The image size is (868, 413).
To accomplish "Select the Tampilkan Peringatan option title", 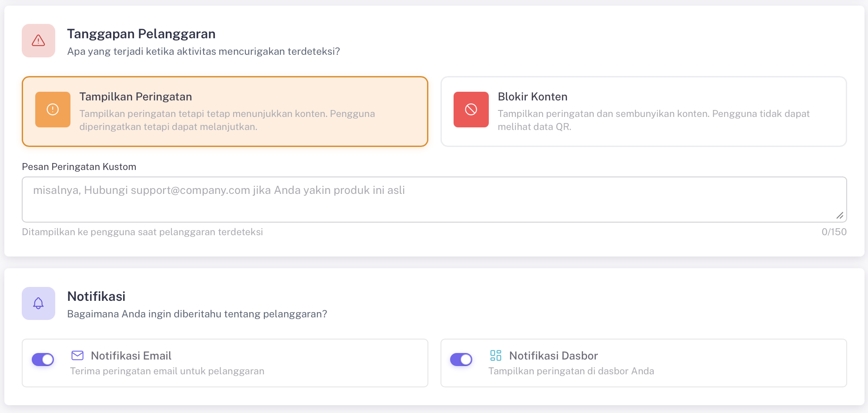I will (135, 97).
